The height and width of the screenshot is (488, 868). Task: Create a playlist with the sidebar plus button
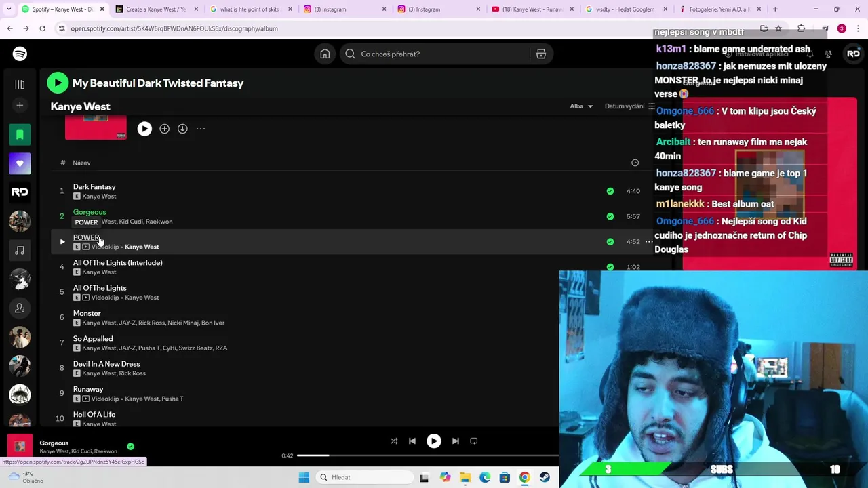pyautogui.click(x=20, y=106)
